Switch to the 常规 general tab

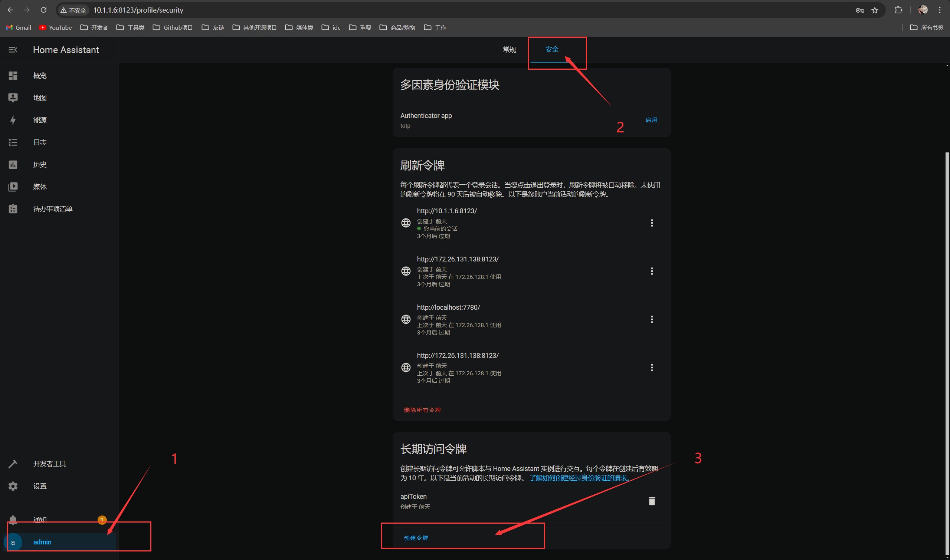[x=509, y=50]
